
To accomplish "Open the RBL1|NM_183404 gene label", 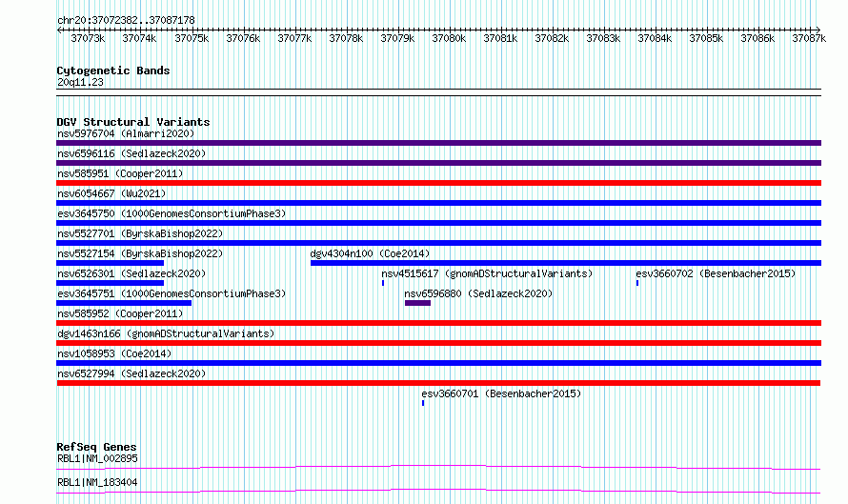I will (x=97, y=482).
